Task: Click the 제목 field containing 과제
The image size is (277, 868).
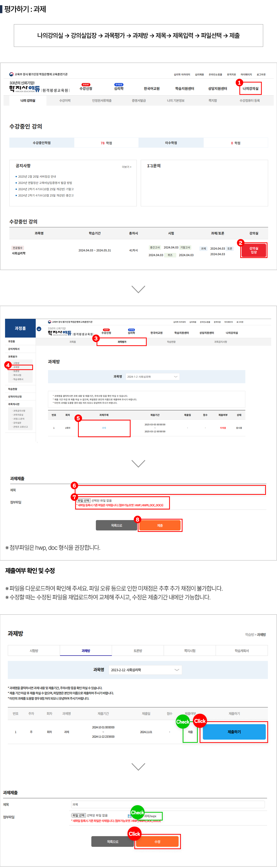Action: click(x=168, y=804)
